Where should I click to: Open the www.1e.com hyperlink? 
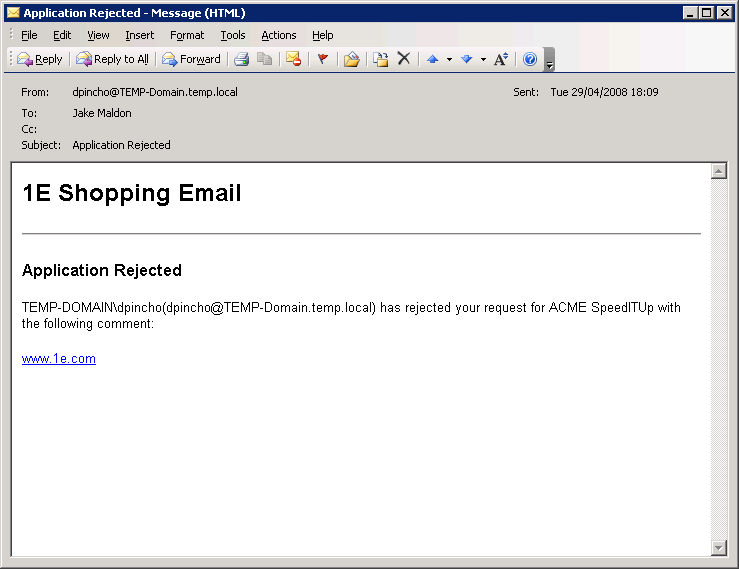[x=59, y=359]
